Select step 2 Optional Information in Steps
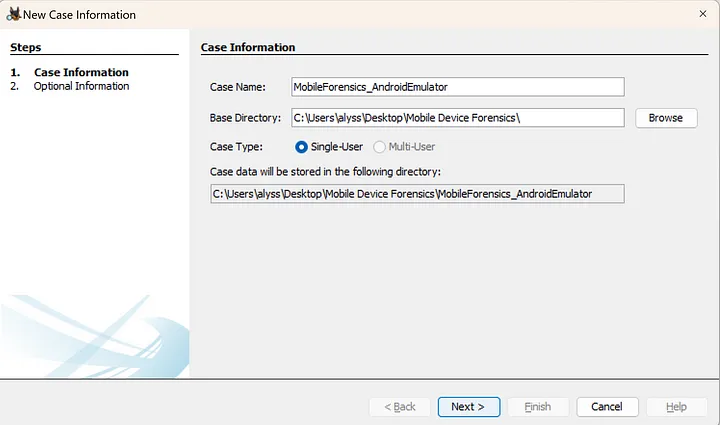720x425 pixels. [81, 86]
